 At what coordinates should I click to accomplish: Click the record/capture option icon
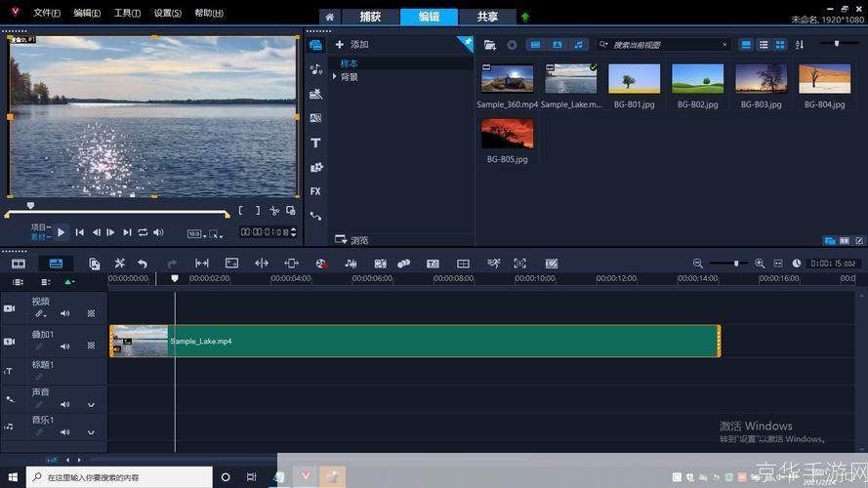pyautogui.click(x=321, y=264)
